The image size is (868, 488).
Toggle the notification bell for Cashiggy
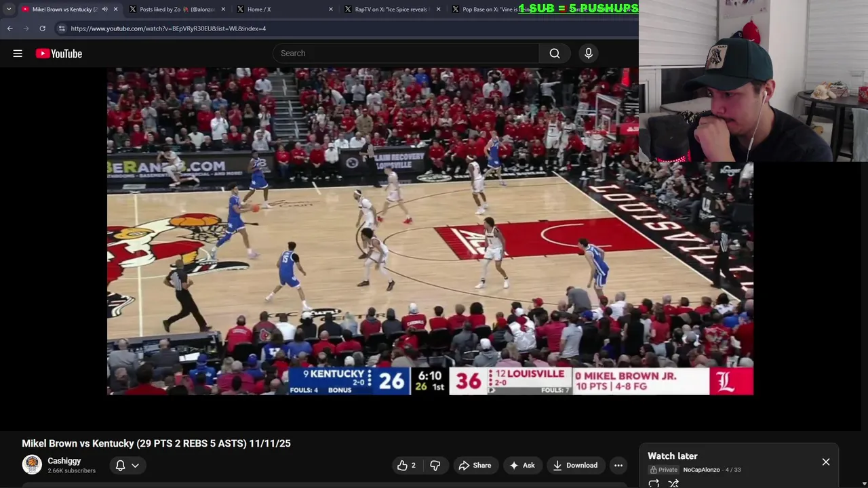tap(120, 465)
